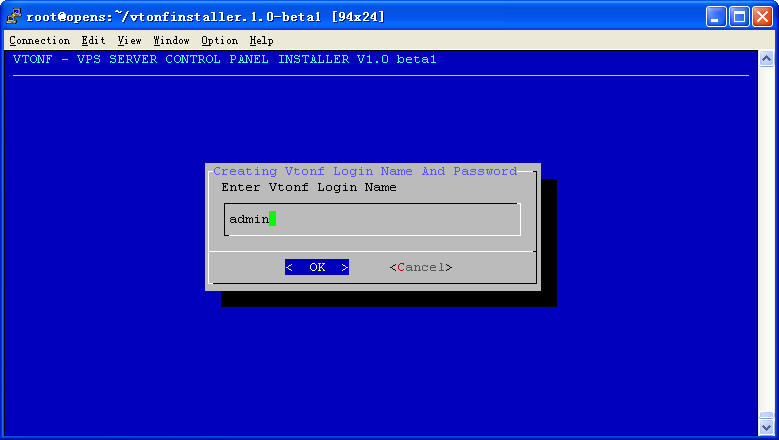Open the Option menu
779x440 pixels.
click(219, 40)
